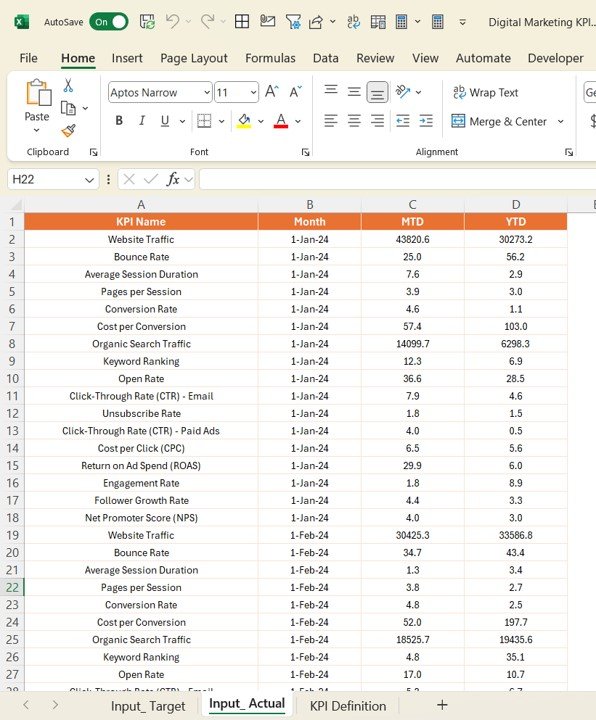Increase font size with the larger A icon

[271, 92]
